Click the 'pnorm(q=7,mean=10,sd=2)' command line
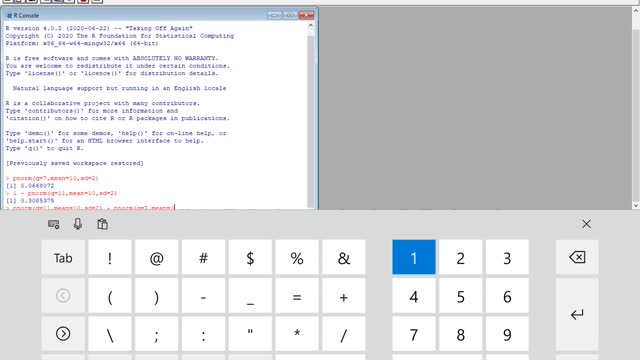Viewport: 640px width, 360px height. pos(55,178)
